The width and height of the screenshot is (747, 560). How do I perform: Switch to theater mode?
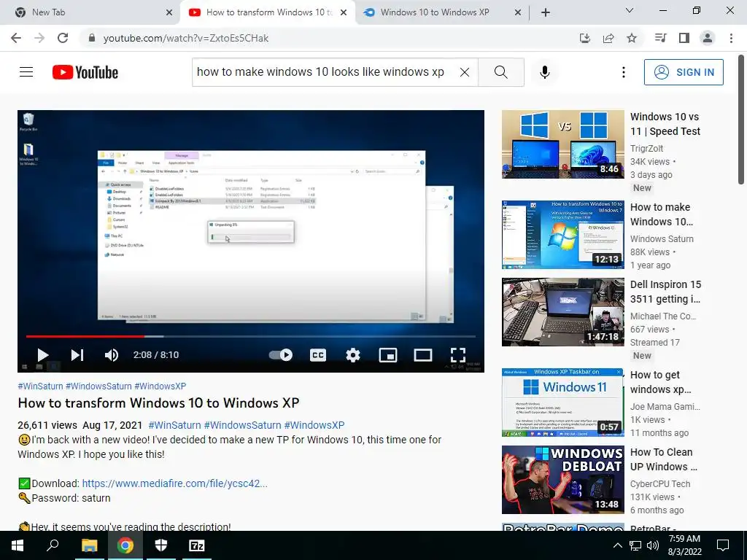point(422,355)
